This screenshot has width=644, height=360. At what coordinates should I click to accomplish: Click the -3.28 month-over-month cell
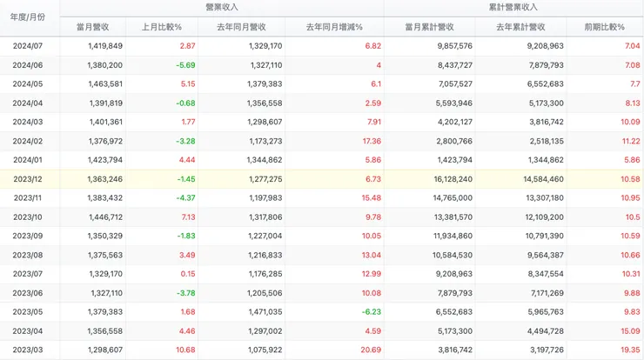pyautogui.click(x=185, y=141)
